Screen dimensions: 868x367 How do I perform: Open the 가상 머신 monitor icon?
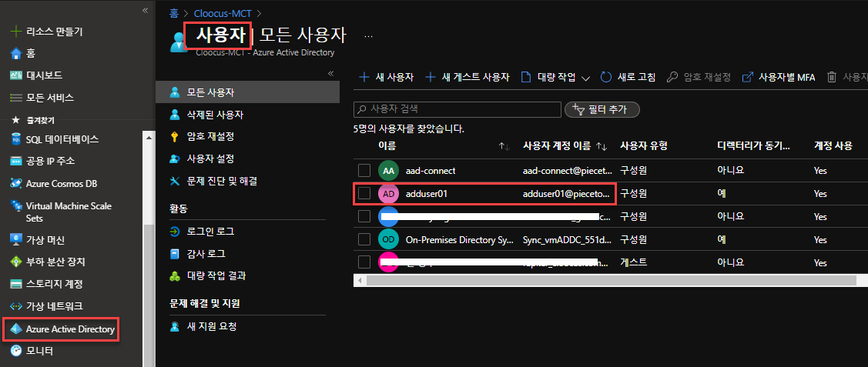click(x=16, y=240)
